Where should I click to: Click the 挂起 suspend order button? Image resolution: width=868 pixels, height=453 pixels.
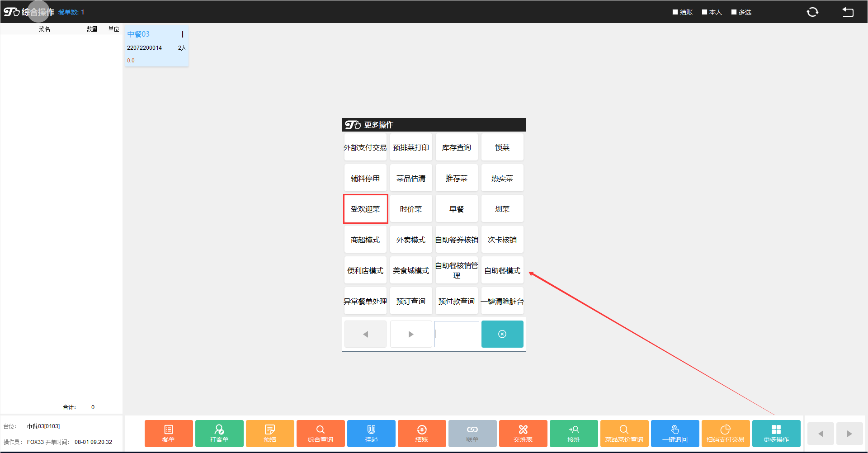click(371, 433)
